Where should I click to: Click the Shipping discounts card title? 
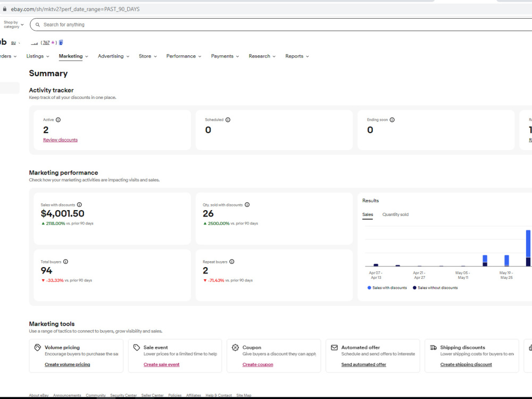click(463, 347)
